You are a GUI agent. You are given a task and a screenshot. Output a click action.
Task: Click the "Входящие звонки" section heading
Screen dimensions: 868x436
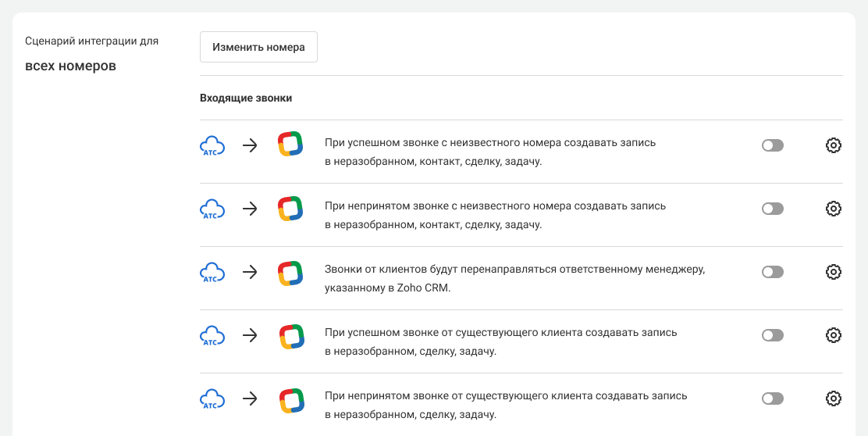[x=246, y=98]
